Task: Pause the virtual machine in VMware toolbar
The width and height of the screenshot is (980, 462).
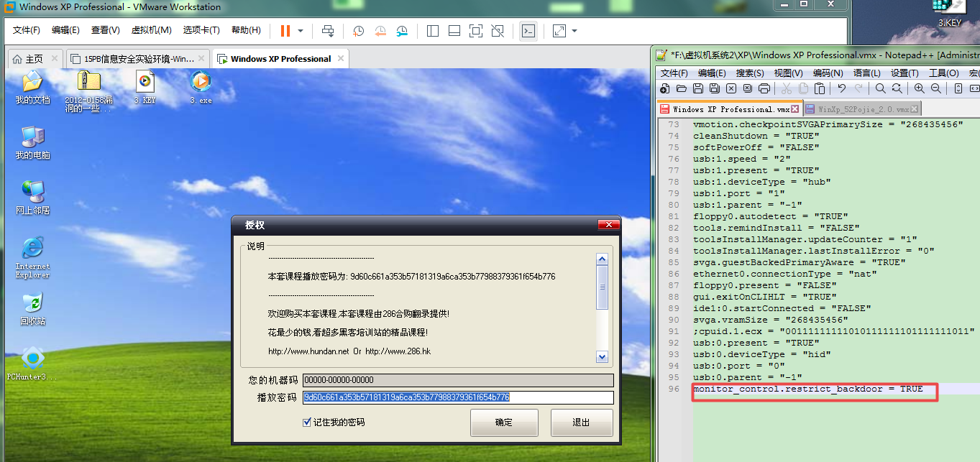Action: click(285, 31)
